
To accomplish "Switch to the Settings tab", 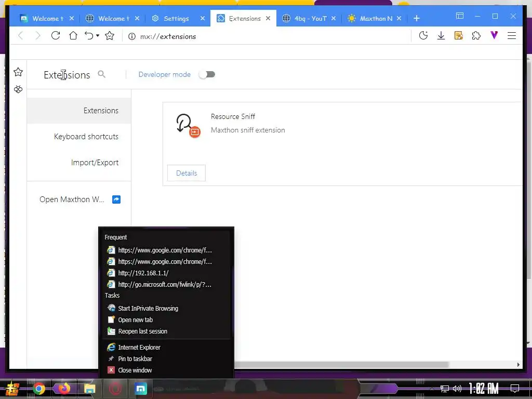I will [176, 18].
